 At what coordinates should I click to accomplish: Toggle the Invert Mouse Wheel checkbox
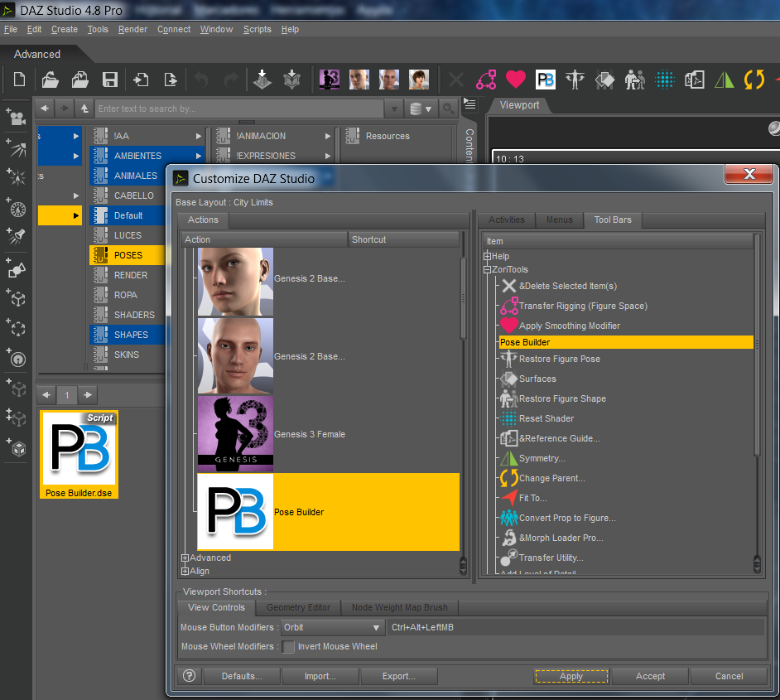[288, 647]
